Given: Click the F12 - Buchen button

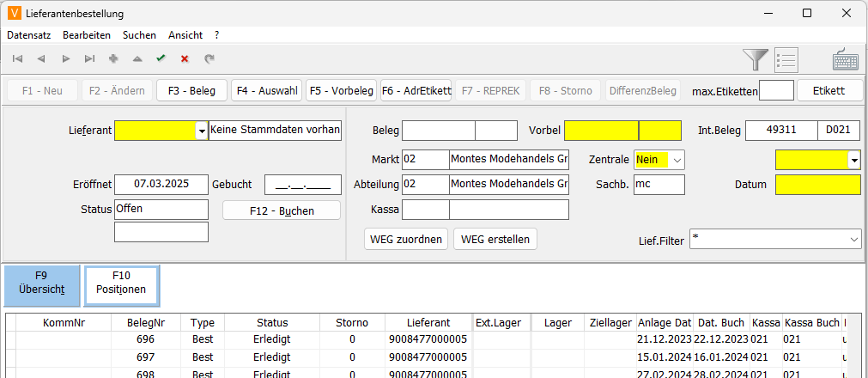Looking at the screenshot, I should (281, 210).
